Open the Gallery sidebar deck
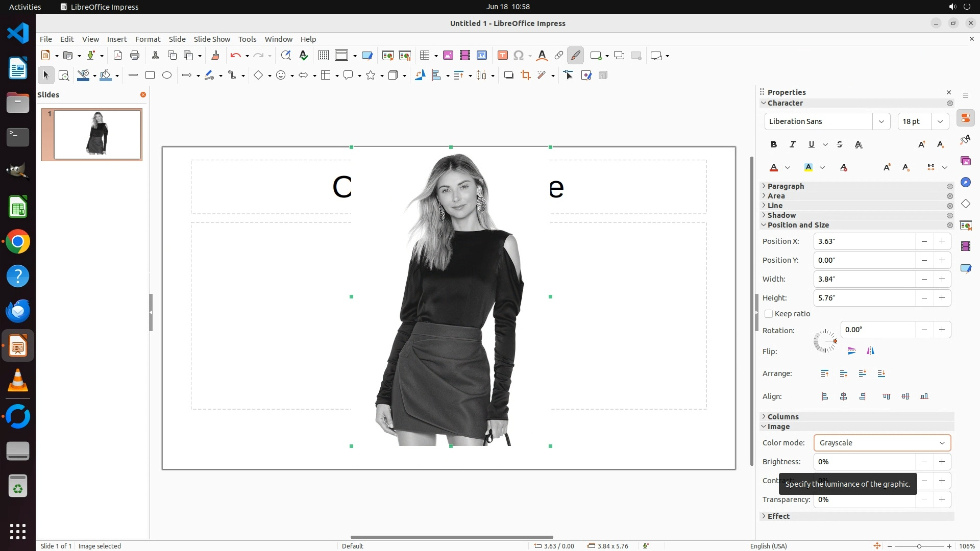 click(x=965, y=161)
